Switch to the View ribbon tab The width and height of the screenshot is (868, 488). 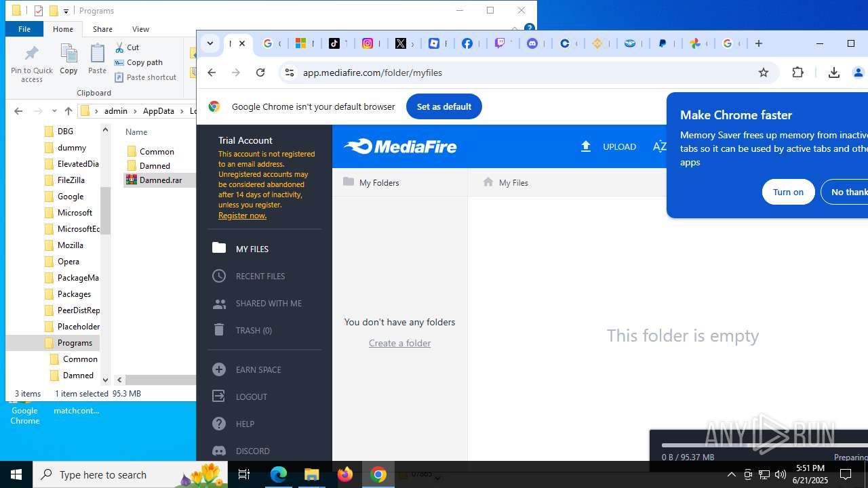[x=140, y=29]
